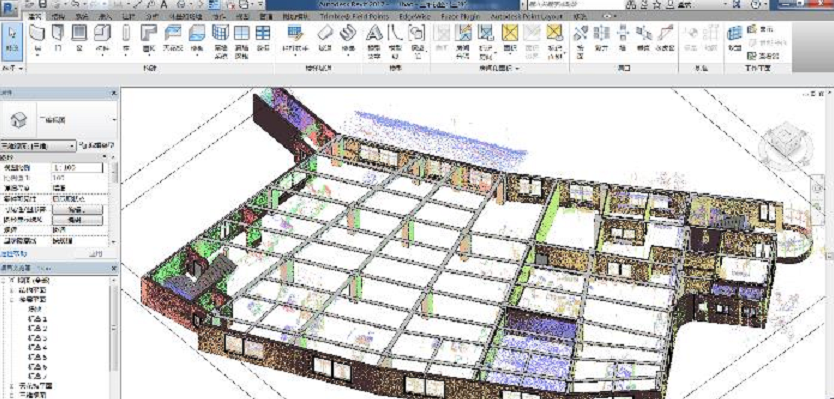This screenshot has width=834, height=399.
Task: Pick the Mullion tool
Action: [x=262, y=38]
